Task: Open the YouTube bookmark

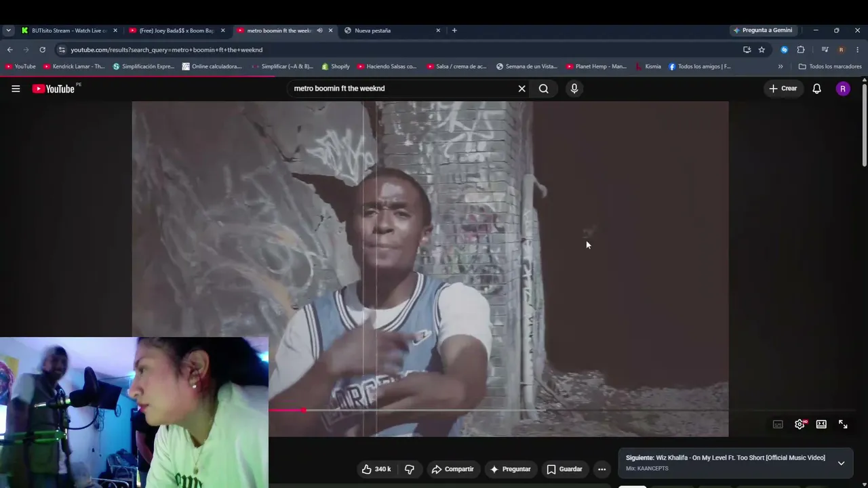Action: click(20, 66)
